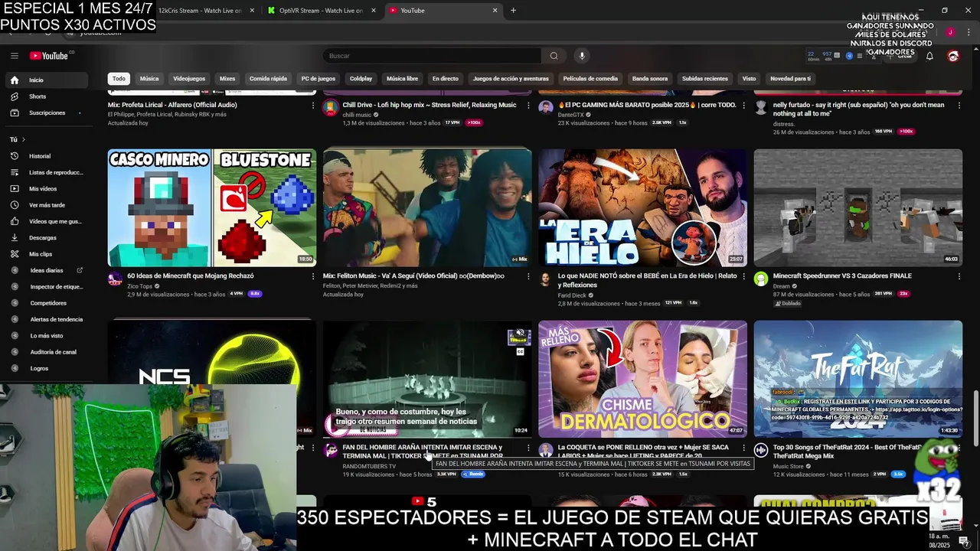Open Competidores in the sidebar
Image resolution: width=980 pixels, height=551 pixels.
pyautogui.click(x=47, y=303)
